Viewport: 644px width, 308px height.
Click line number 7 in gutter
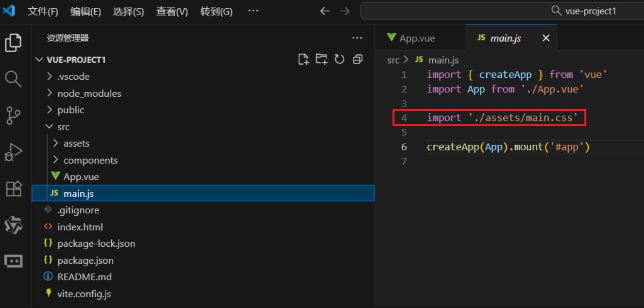[404, 161]
